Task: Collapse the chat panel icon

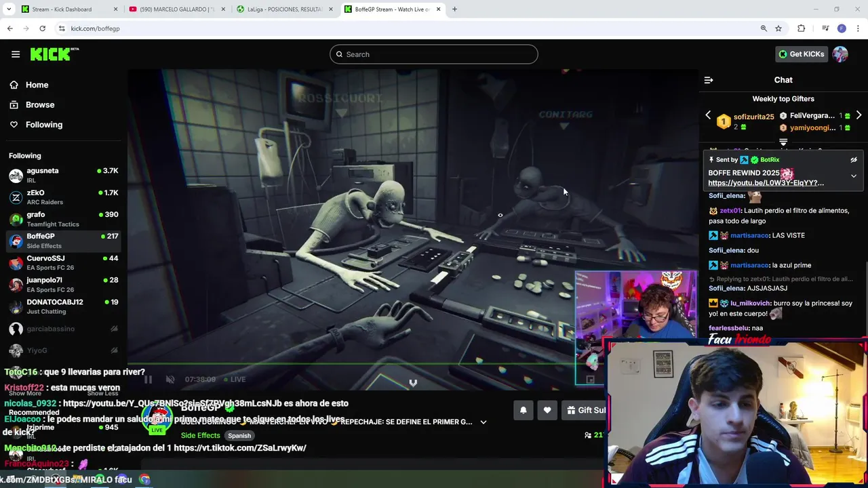Action: (x=709, y=80)
